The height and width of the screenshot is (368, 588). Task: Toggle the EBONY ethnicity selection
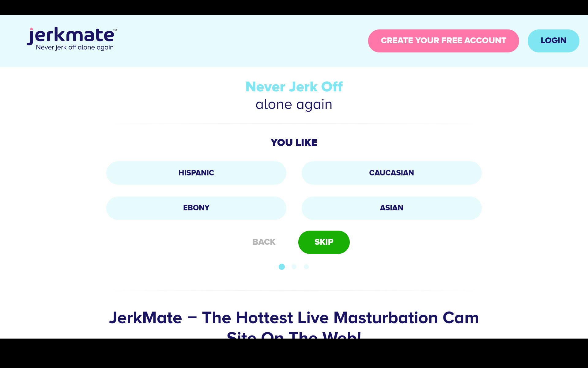196,208
